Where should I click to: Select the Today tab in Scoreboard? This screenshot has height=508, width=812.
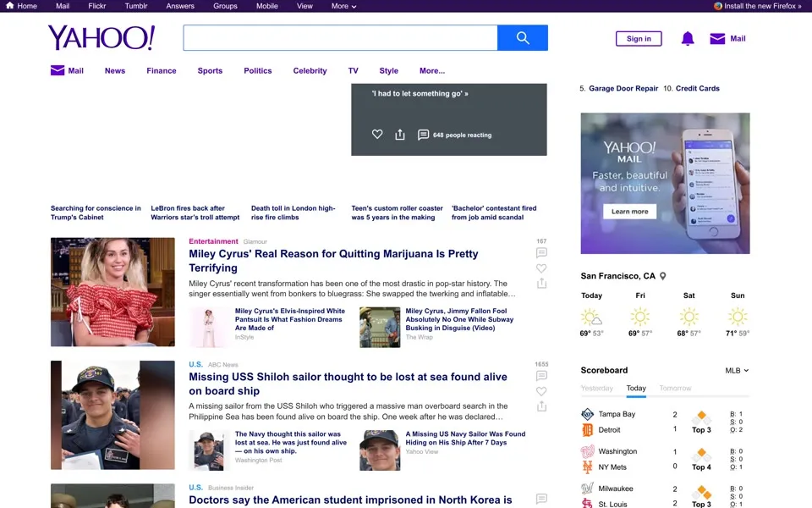636,389
